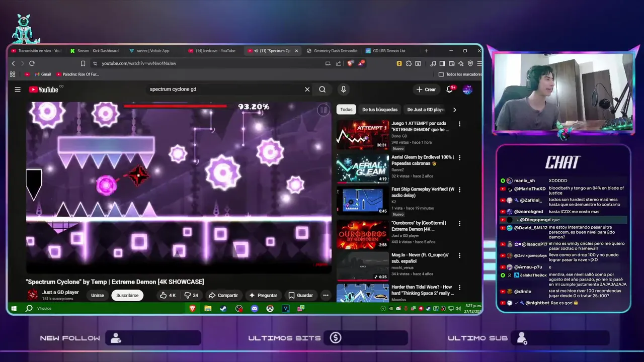
Task: Like the video with 4 K likes
Action: (168, 295)
